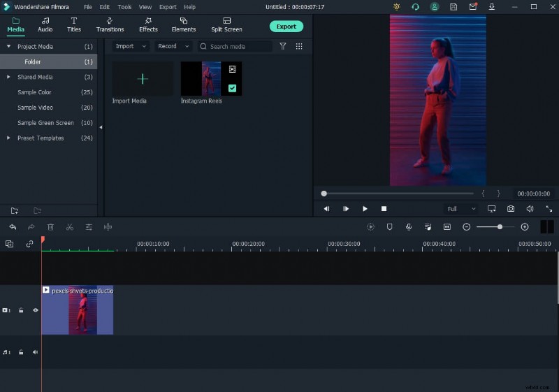
Task: Click the Record Voiceover microphone icon
Action: [x=409, y=226]
